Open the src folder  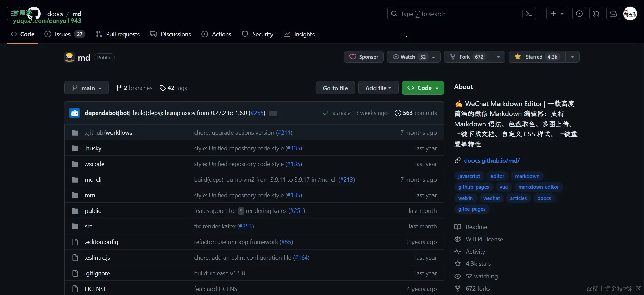88,226
